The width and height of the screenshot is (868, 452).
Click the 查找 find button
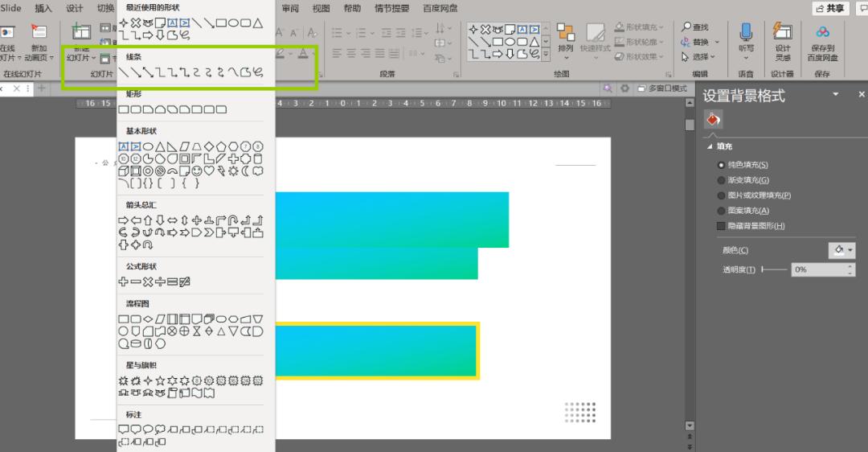pyautogui.click(x=695, y=27)
